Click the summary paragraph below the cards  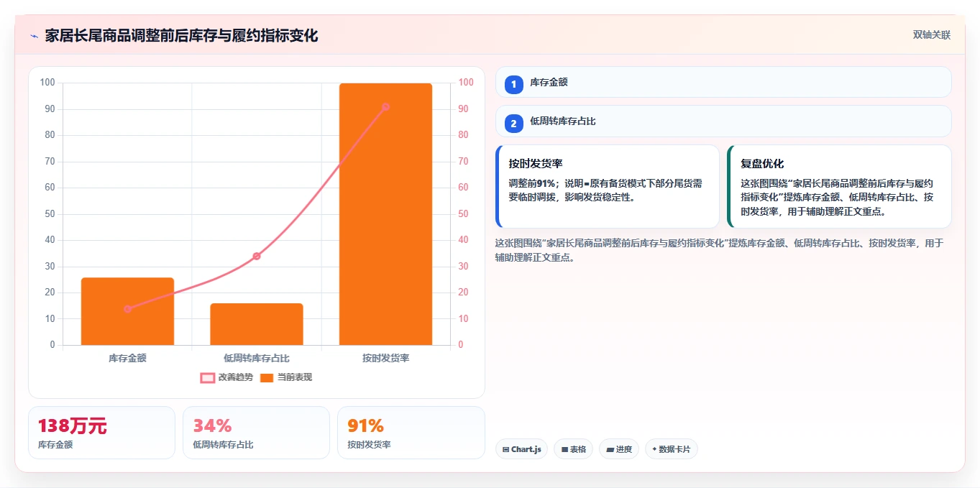coord(719,250)
